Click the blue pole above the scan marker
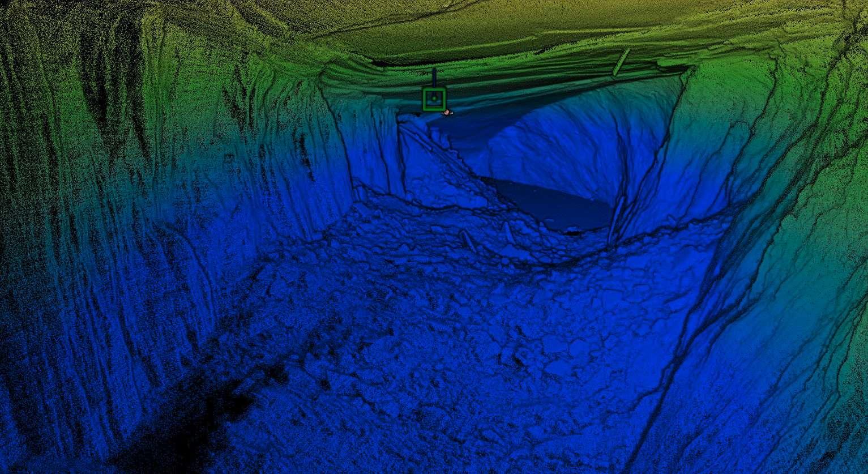Viewport: 868px width, 474px height. click(434, 75)
